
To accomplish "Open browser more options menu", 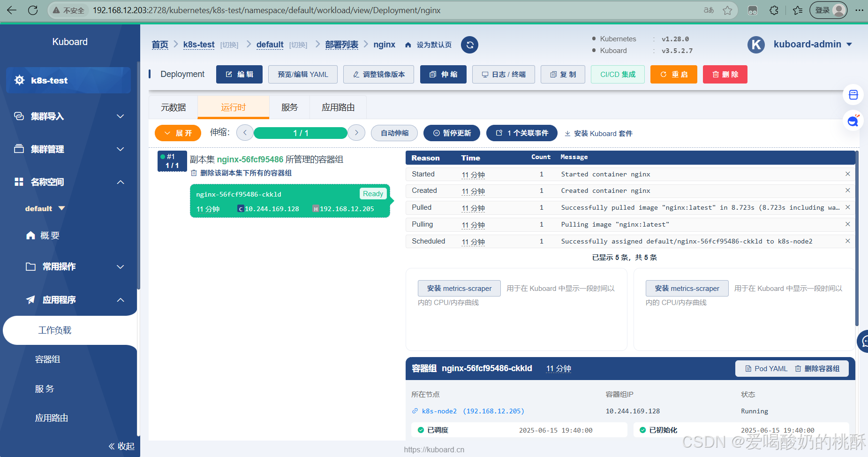I will click(x=859, y=10).
